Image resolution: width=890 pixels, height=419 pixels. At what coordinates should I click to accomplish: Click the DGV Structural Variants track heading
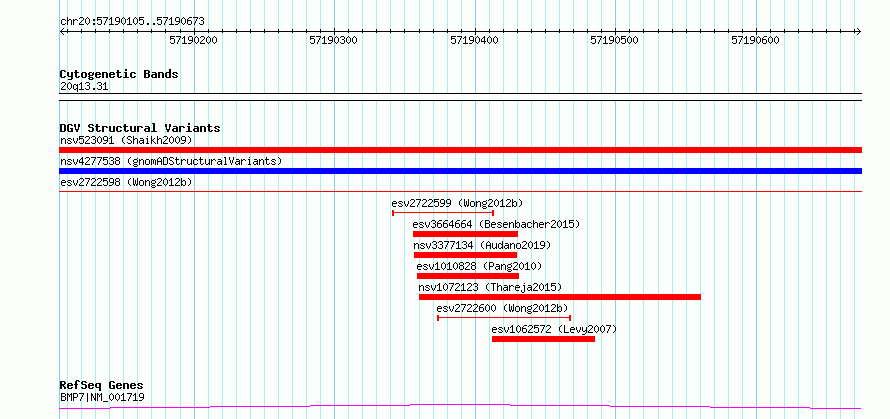[x=140, y=128]
